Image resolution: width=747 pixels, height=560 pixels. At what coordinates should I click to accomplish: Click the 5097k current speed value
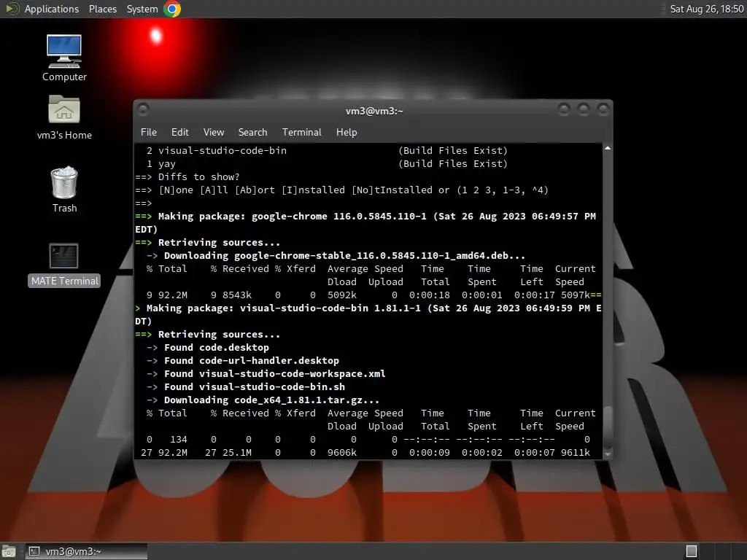coord(575,295)
